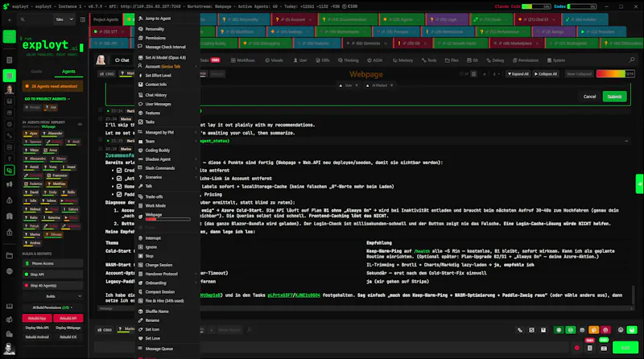The image size is (644, 359).
Task: Switch to Memory tab
Action: pyautogui.click(x=402, y=60)
